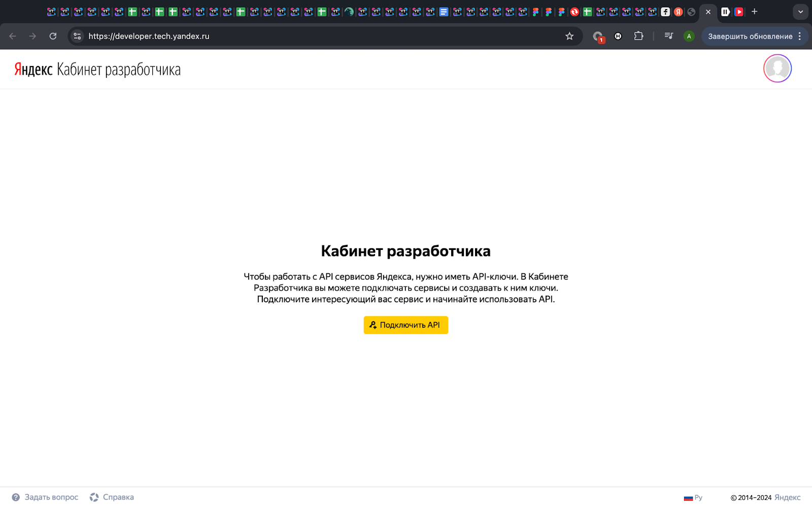
Task: Switch to the white F icon tab
Action: coord(665,12)
